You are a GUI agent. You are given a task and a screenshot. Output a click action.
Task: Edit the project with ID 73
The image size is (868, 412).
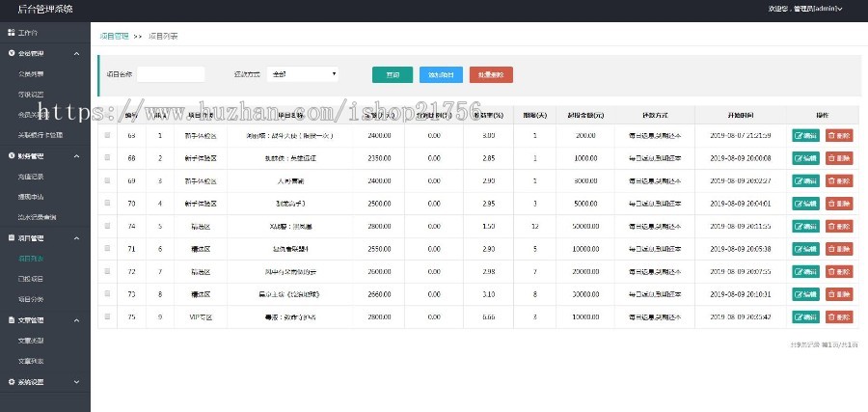pyautogui.click(x=806, y=294)
